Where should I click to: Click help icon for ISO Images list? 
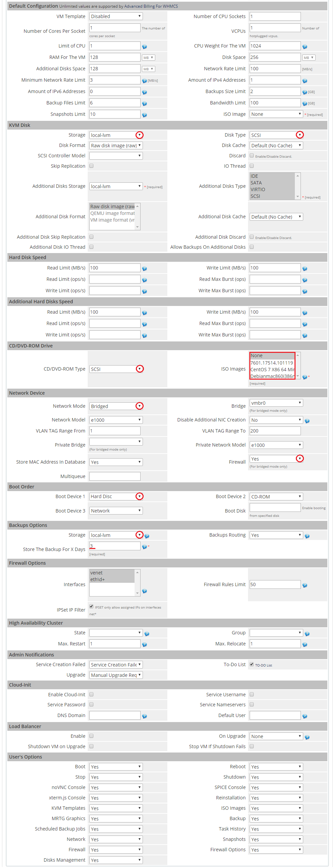[305, 377]
